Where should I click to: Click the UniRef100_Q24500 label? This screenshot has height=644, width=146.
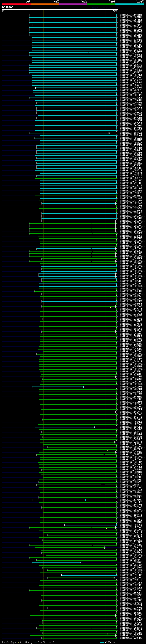131,77
